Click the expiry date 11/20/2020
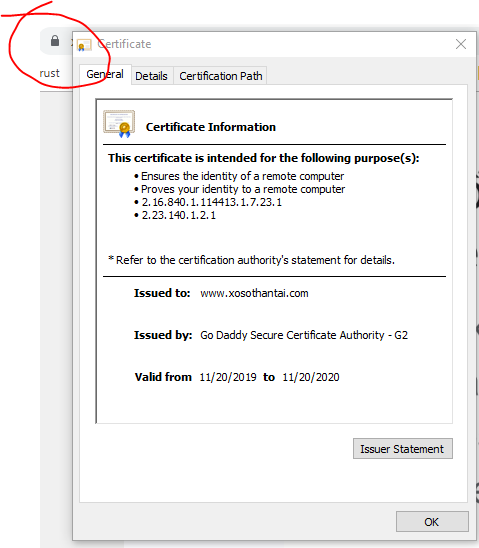479x548 pixels. pos(311,377)
